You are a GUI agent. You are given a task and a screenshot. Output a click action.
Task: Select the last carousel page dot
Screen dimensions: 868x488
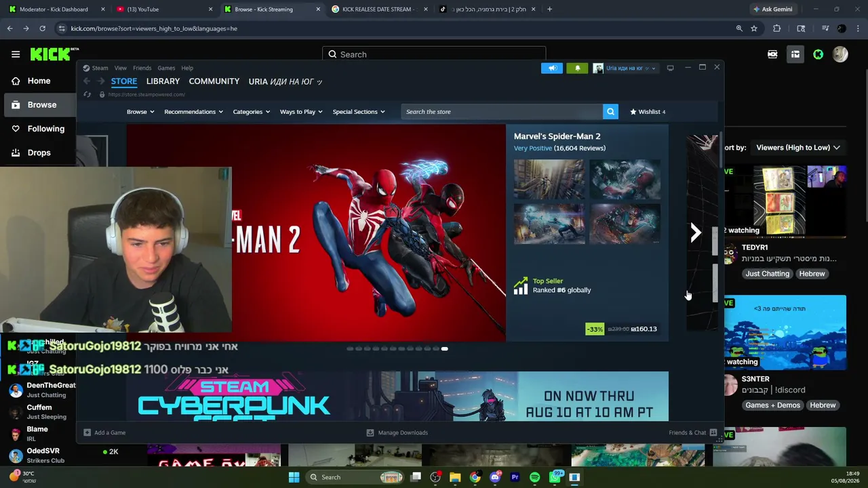tap(444, 349)
